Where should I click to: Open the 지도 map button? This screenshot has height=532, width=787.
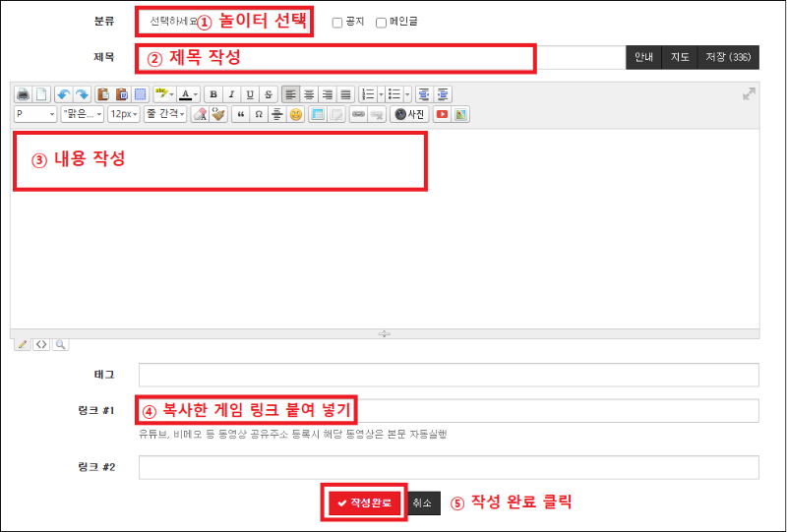679,58
